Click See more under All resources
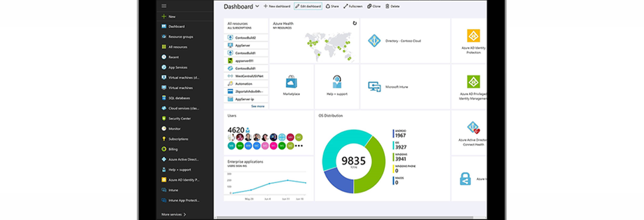Viewport: 644px width, 220px height. pyautogui.click(x=258, y=106)
